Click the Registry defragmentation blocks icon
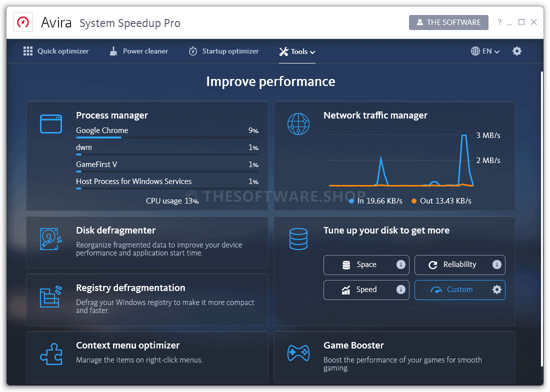 point(51,296)
